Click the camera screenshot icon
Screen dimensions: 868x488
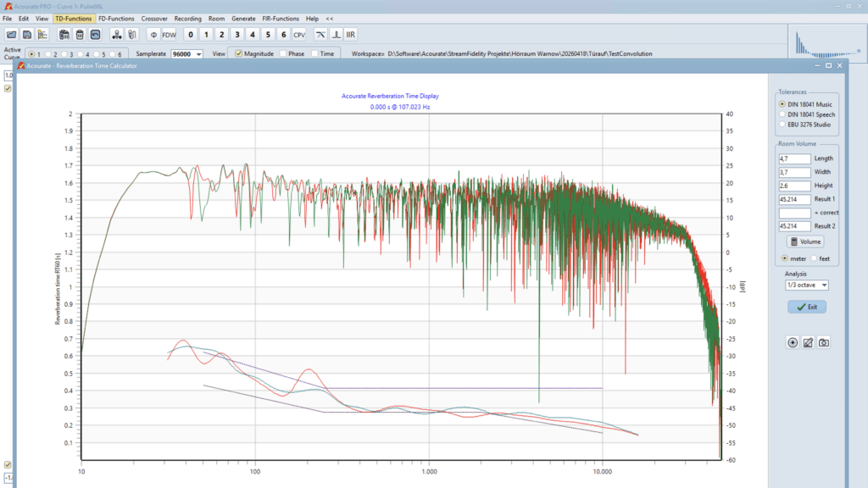pos(823,342)
